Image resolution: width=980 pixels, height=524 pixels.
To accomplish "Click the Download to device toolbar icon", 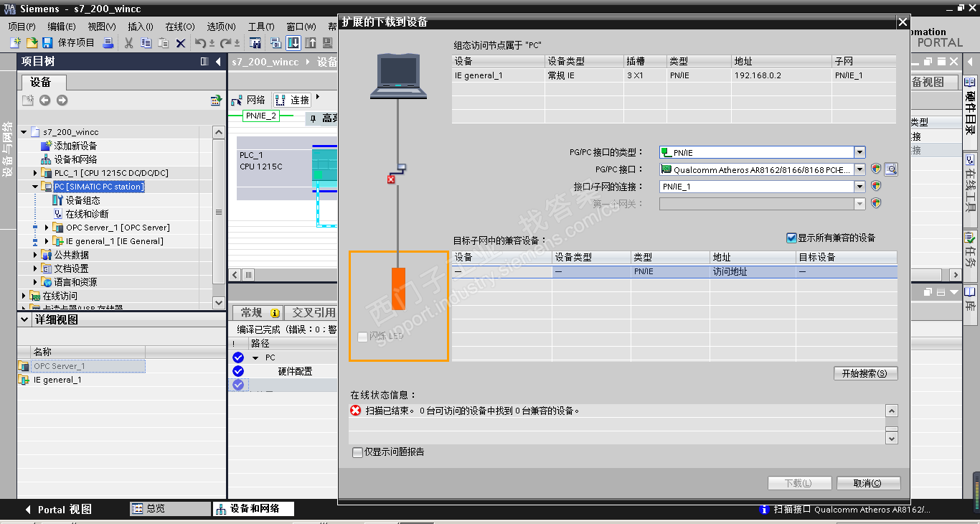I will (293, 43).
